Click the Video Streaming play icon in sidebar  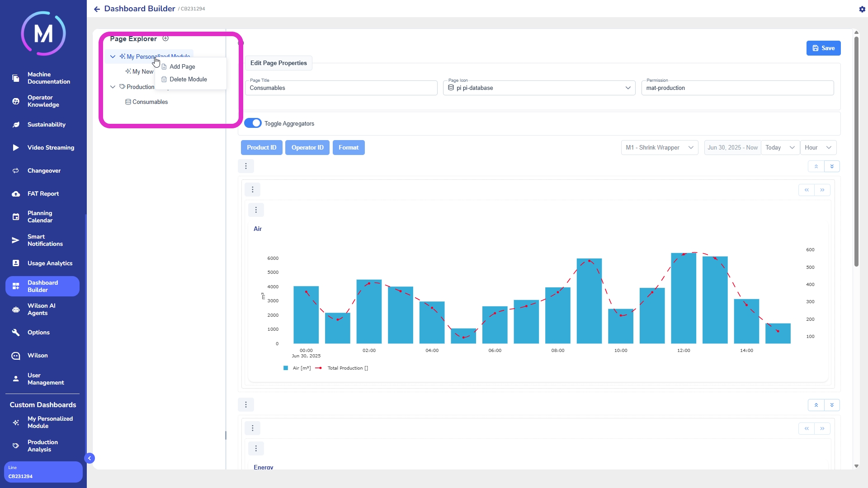pyautogui.click(x=16, y=148)
